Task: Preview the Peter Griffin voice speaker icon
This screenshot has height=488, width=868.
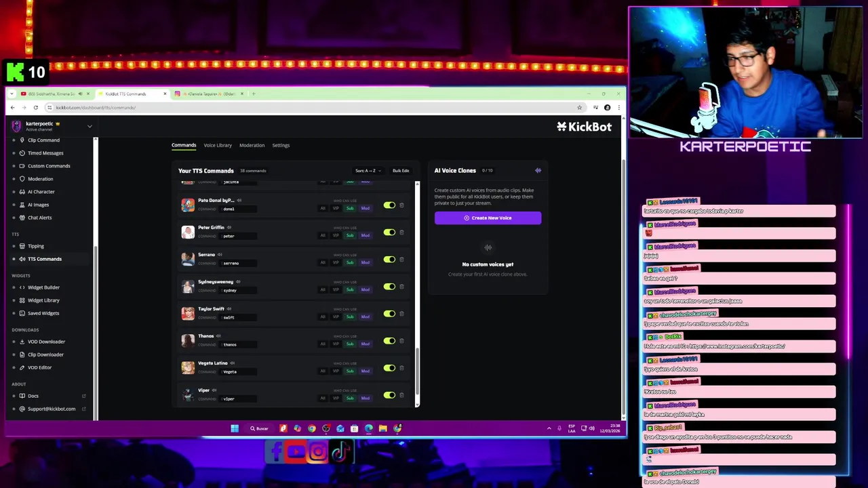Action: [229, 228]
